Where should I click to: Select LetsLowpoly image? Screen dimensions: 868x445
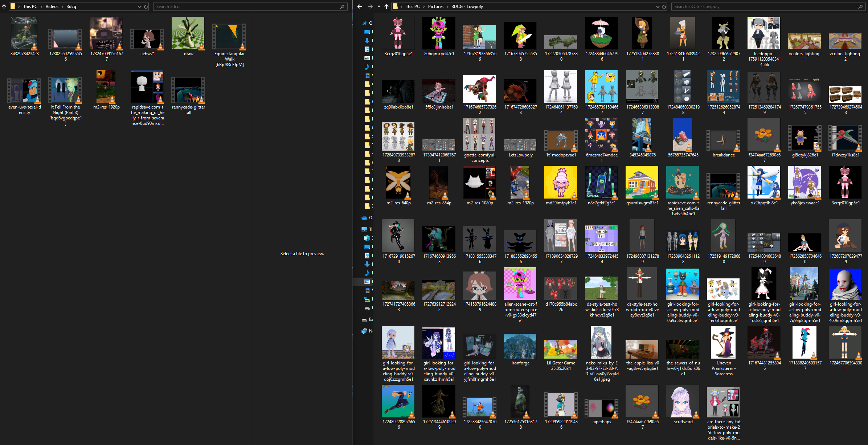[520, 148]
